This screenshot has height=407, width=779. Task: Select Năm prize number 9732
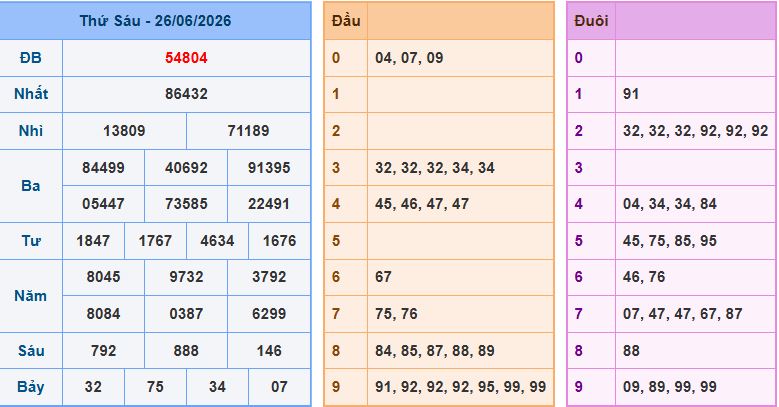click(186, 277)
